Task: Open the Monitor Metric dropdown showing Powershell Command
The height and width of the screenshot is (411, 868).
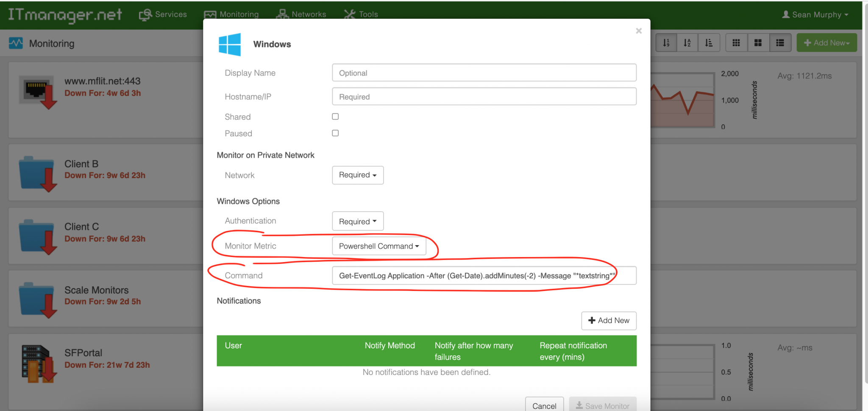Action: [379, 246]
